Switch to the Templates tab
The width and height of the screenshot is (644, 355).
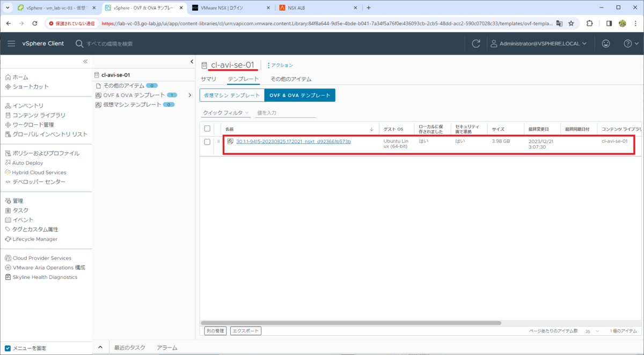click(x=243, y=79)
